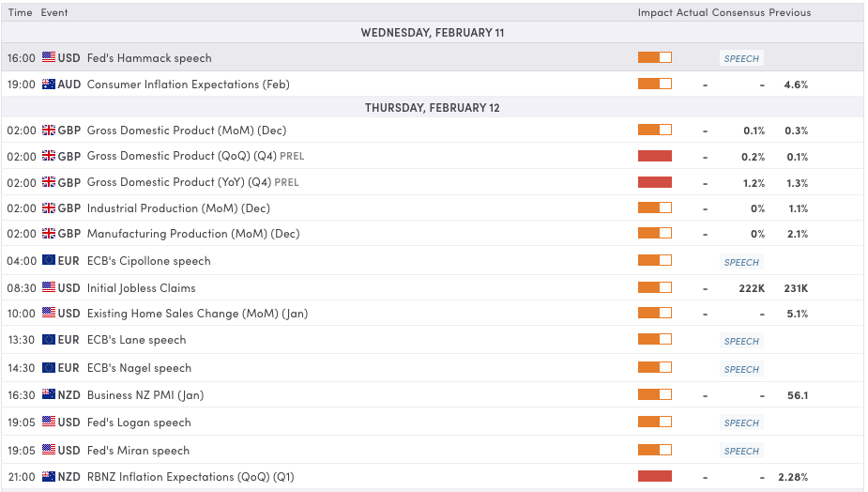This screenshot has height=492, width=868.
Task: Click the Impact column header
Action: click(654, 13)
